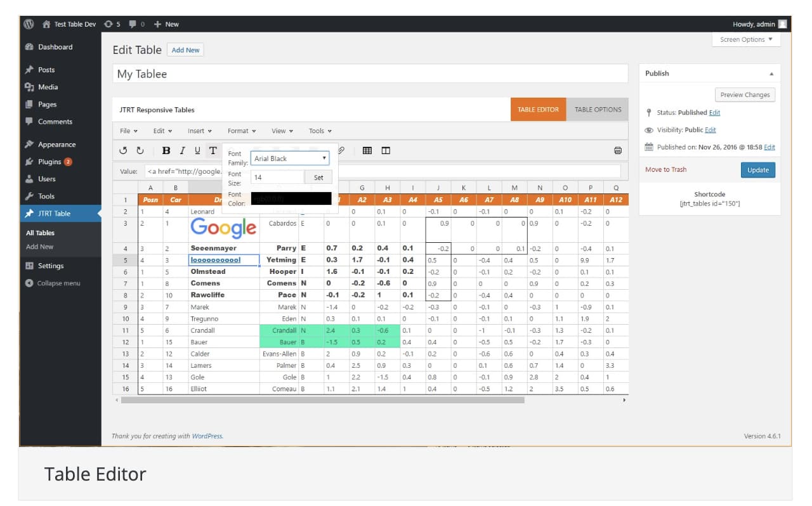Toggle underline formatting in toolbar
This screenshot has height=506, width=812.
[x=197, y=150]
